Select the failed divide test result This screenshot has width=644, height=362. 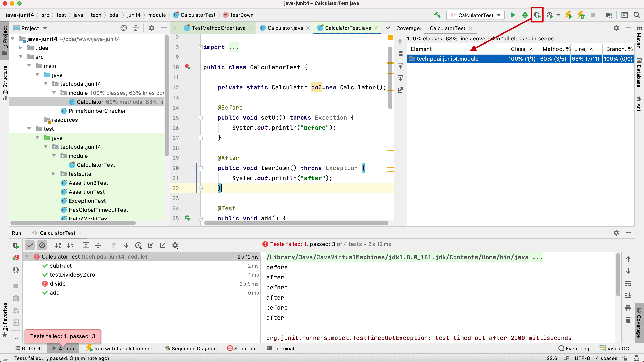[x=58, y=284]
